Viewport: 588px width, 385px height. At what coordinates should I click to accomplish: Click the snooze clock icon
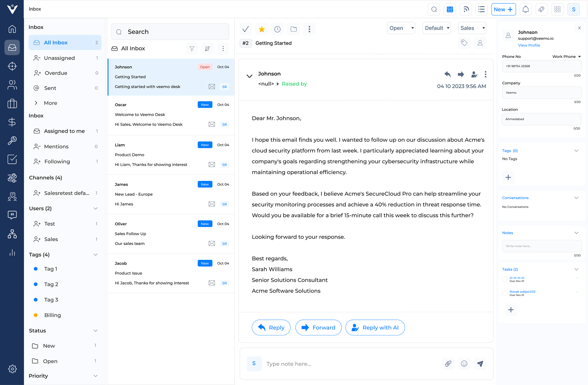[278, 29]
